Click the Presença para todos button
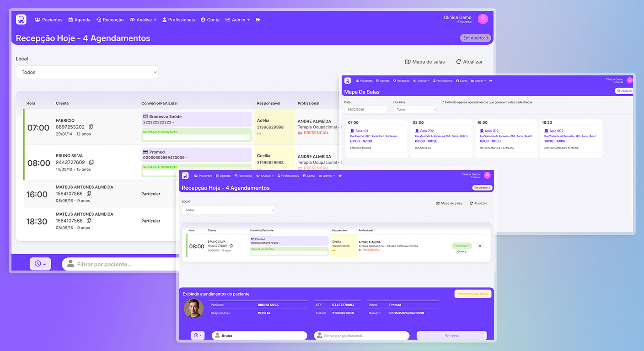The image size is (644, 351). 472,294
